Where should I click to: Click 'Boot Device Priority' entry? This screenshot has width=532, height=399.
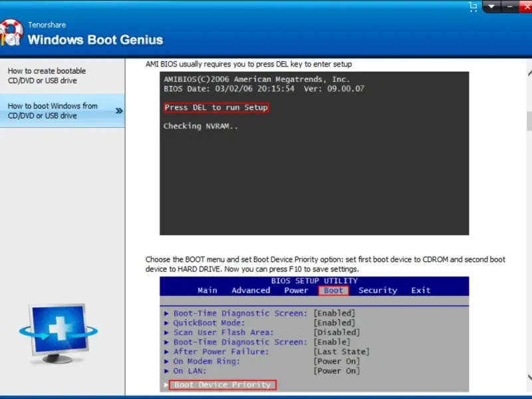click(223, 385)
